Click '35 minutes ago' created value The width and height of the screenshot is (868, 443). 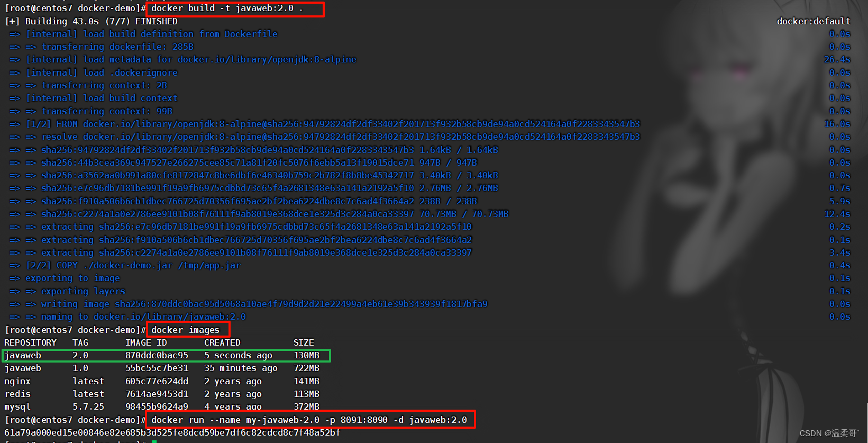click(241, 368)
